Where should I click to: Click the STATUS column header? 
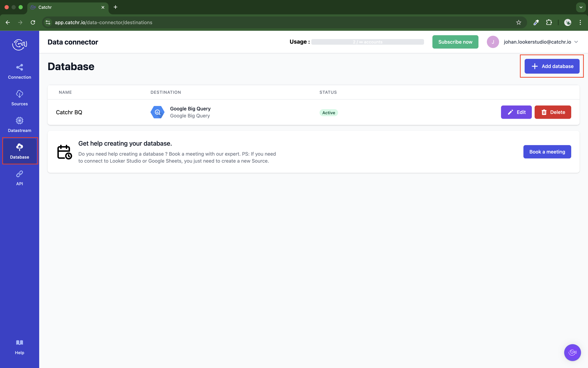click(328, 92)
